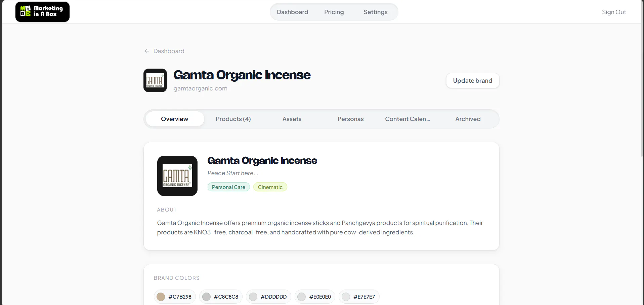The width and height of the screenshot is (644, 305).
Task: Open Settings from the top navigation
Action: 375,12
